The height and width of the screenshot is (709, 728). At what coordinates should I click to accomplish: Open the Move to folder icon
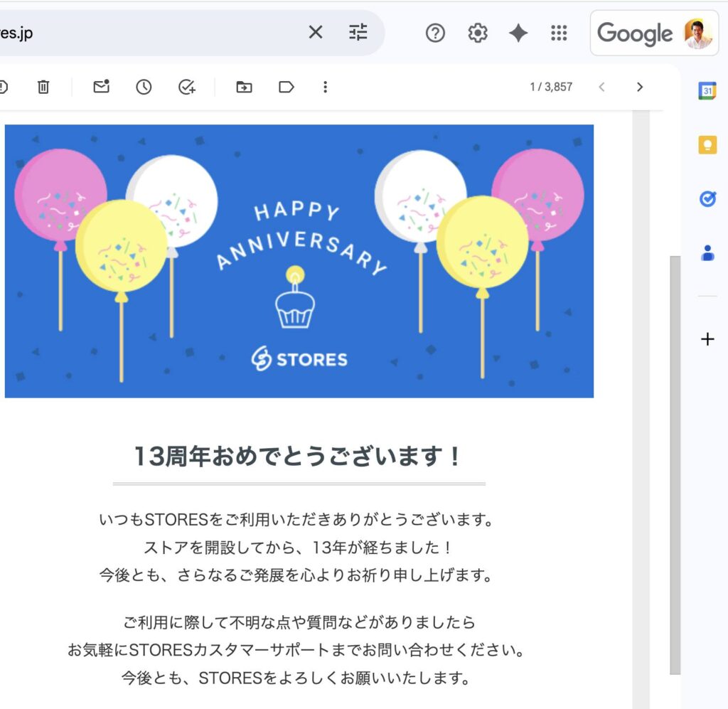244,87
